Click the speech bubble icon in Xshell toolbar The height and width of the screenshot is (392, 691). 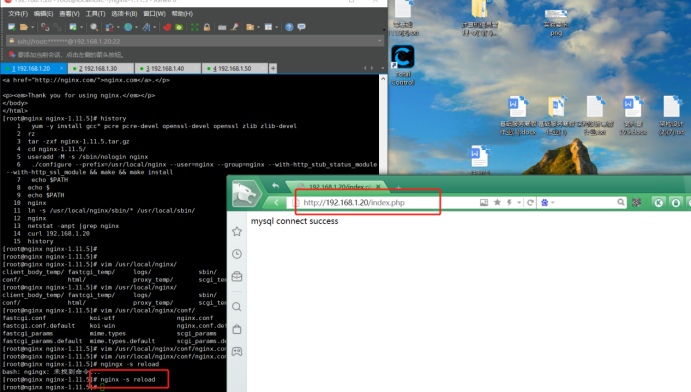301,27
